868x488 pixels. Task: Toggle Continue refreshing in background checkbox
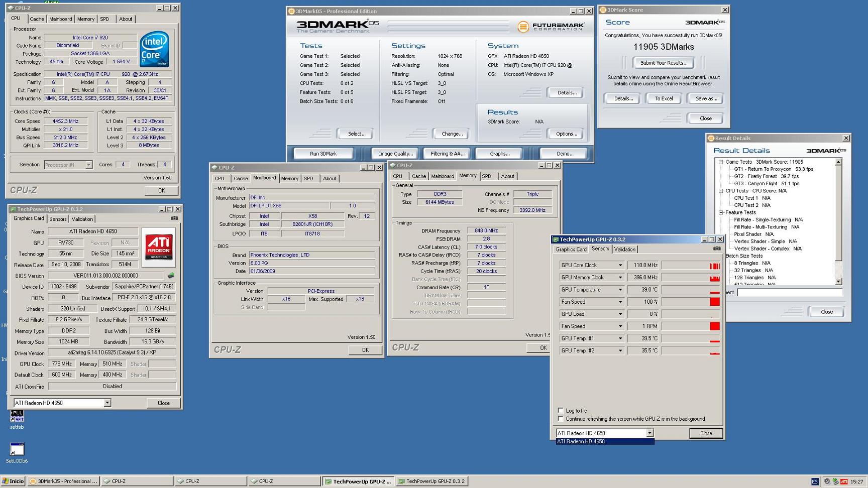pos(561,418)
